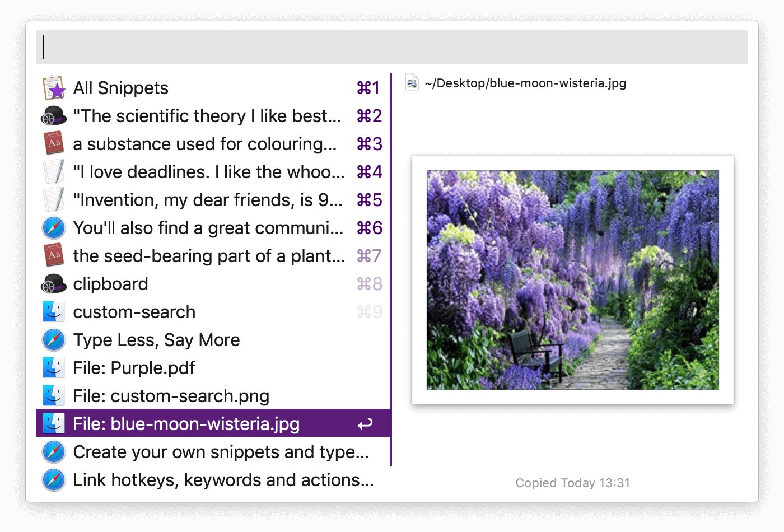The width and height of the screenshot is (784, 532).
Task: Click the Alfred hat icon beside scientific theory quote
Action: 54,116
